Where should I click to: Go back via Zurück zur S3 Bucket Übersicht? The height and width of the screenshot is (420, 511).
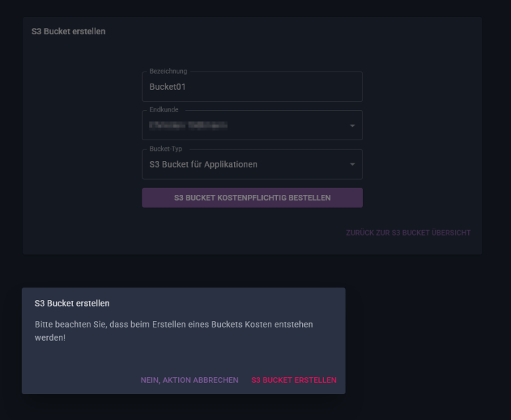408,233
